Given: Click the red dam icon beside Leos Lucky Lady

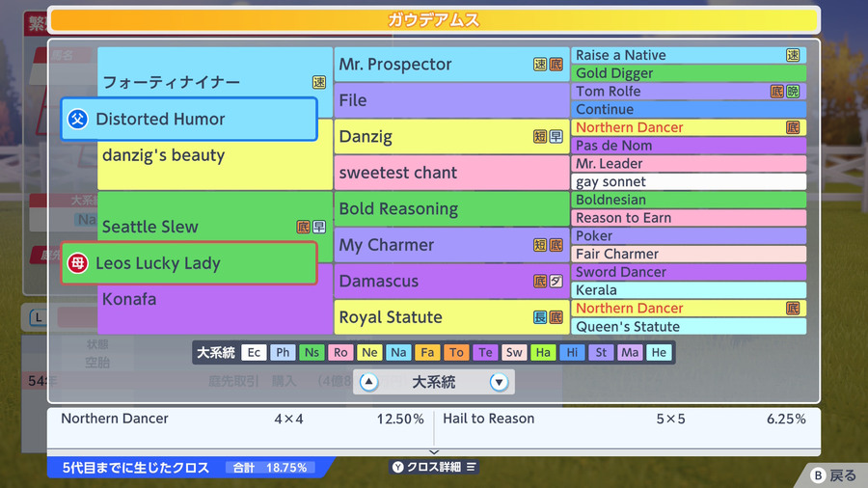Looking at the screenshot, I should [x=77, y=263].
